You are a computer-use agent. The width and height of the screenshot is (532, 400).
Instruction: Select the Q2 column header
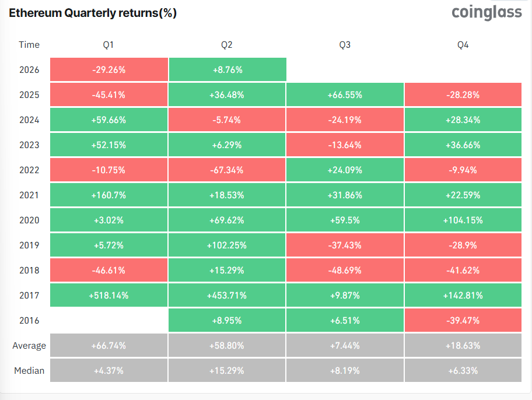227,45
